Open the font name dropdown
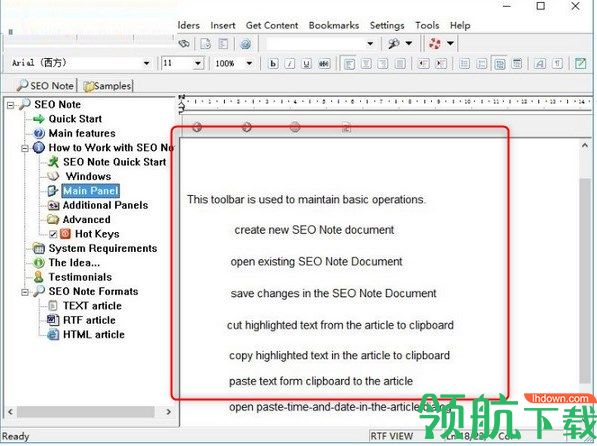Image resolution: width=597 pixels, height=446 pixels. click(147, 63)
